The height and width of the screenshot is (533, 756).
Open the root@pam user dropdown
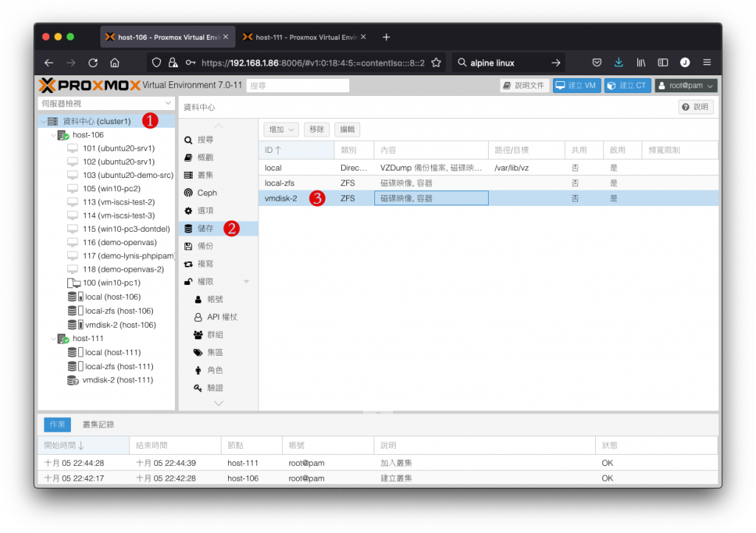point(686,86)
